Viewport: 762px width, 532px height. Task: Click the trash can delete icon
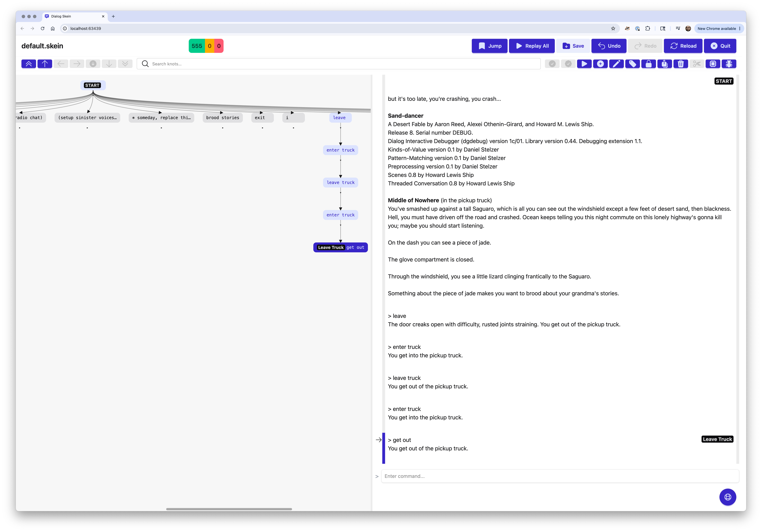[x=681, y=64]
